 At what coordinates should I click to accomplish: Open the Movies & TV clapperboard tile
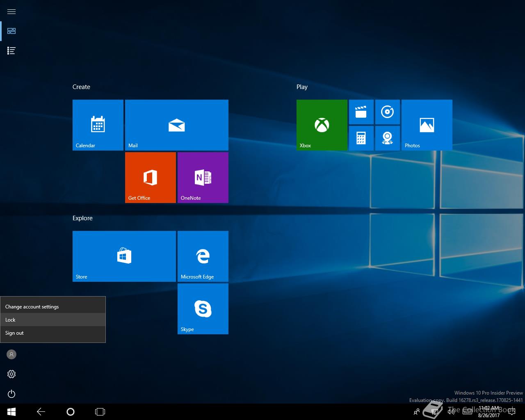click(361, 112)
